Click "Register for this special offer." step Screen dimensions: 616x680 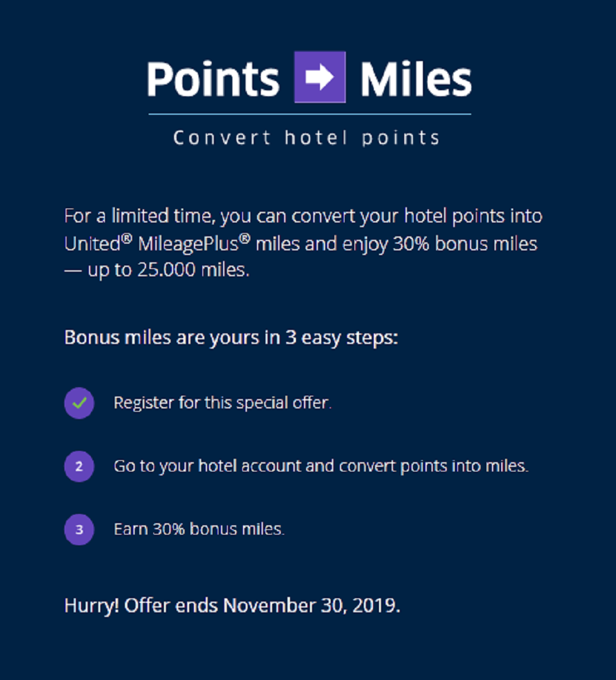222,403
